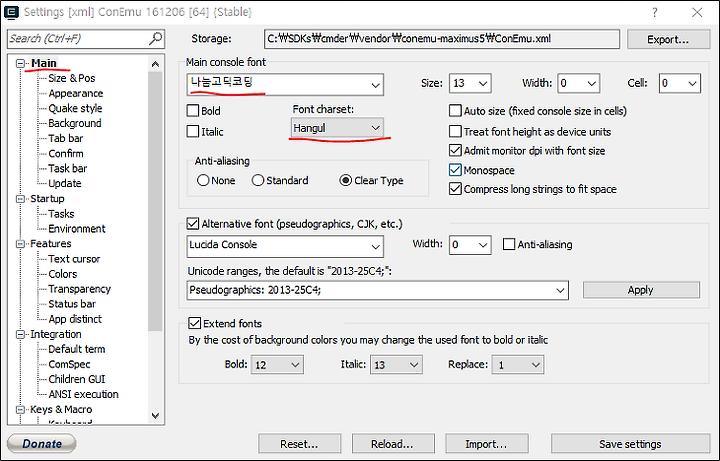This screenshot has height=461, width=720.
Task: Open the Size & Pos page
Action: click(72, 78)
